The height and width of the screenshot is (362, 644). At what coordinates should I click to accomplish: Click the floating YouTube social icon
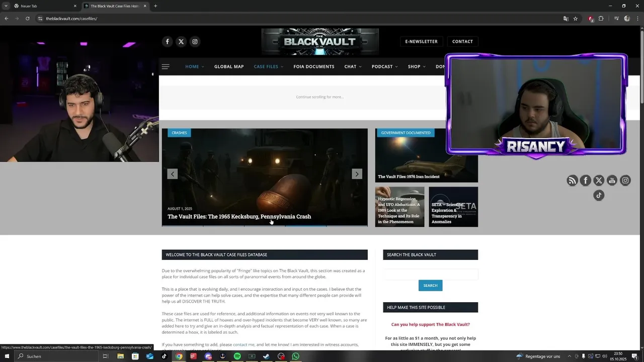click(612, 180)
